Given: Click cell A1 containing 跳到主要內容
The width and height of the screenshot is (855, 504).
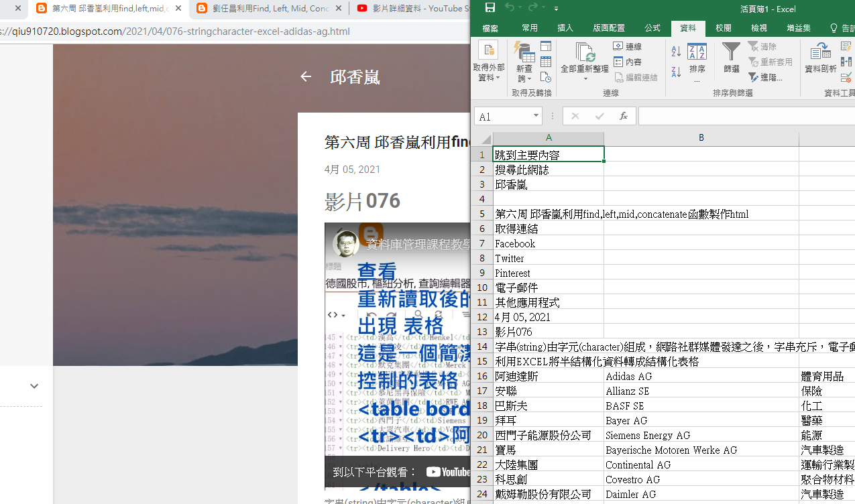Looking at the screenshot, I should click(549, 155).
